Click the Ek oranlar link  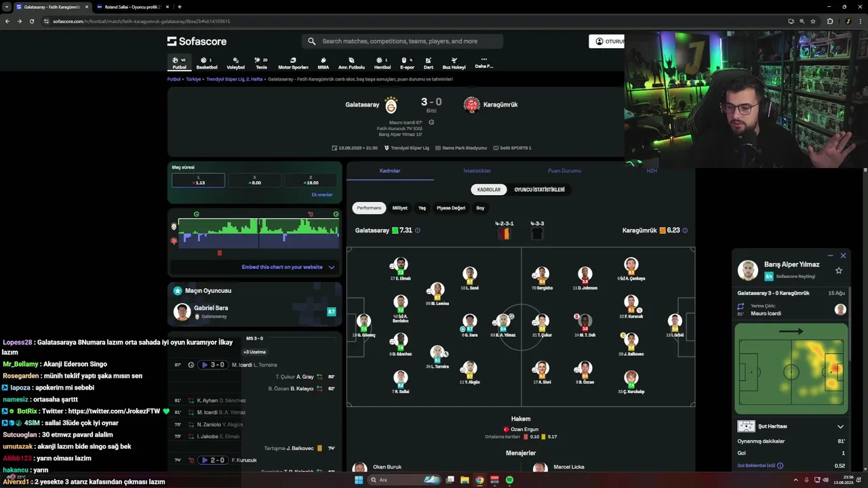tap(322, 195)
